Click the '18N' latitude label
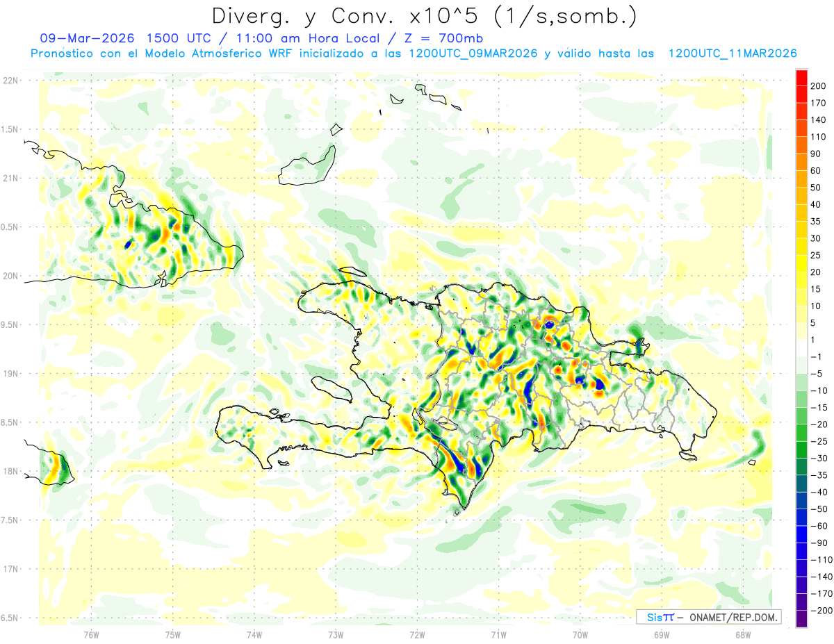The image size is (834, 644). coord(10,472)
